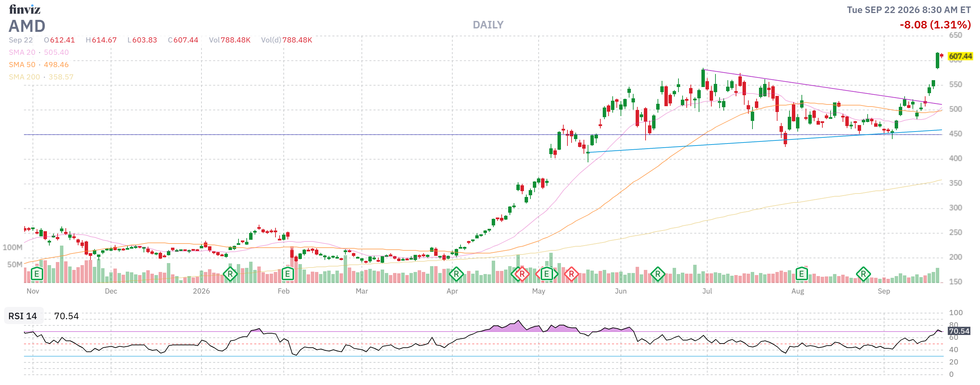Click the 2026 label on the time axis
The height and width of the screenshot is (385, 980).
201,291
